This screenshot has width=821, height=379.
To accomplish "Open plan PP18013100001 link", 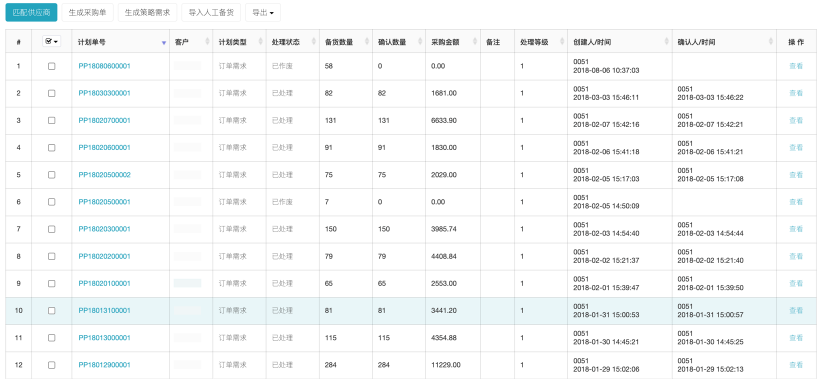I will click(x=104, y=310).
